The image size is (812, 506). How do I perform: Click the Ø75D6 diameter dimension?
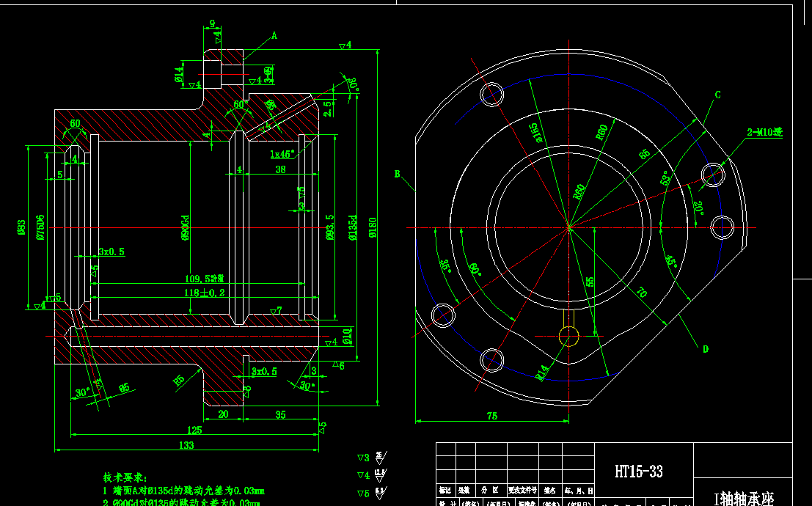(40, 227)
